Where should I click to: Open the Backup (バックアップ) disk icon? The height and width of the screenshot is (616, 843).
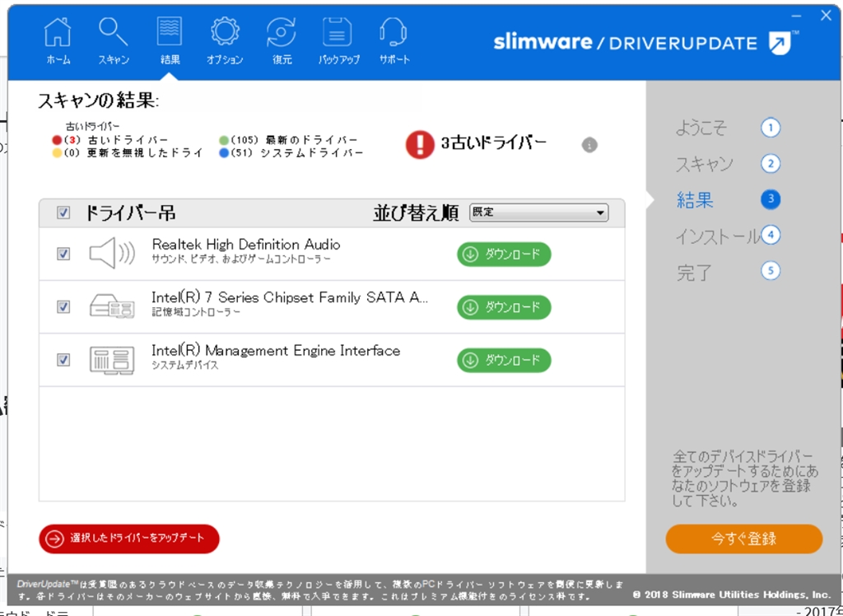[x=338, y=32]
